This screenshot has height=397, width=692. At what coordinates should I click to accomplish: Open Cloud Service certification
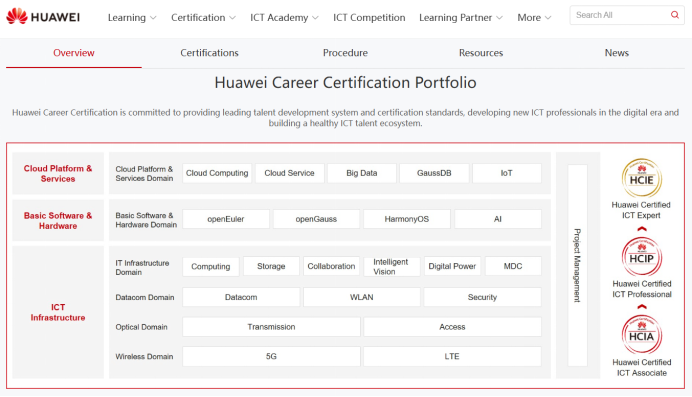click(x=290, y=173)
